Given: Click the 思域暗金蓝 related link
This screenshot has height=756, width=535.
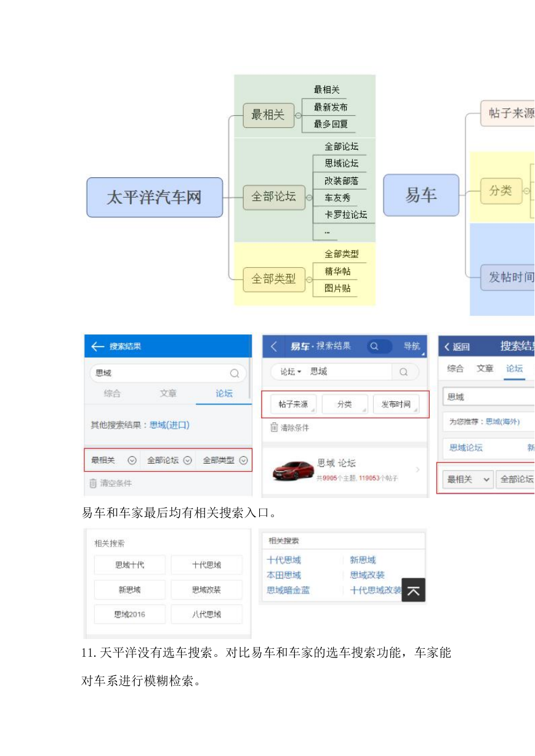Looking at the screenshot, I should pyautogui.click(x=288, y=590).
